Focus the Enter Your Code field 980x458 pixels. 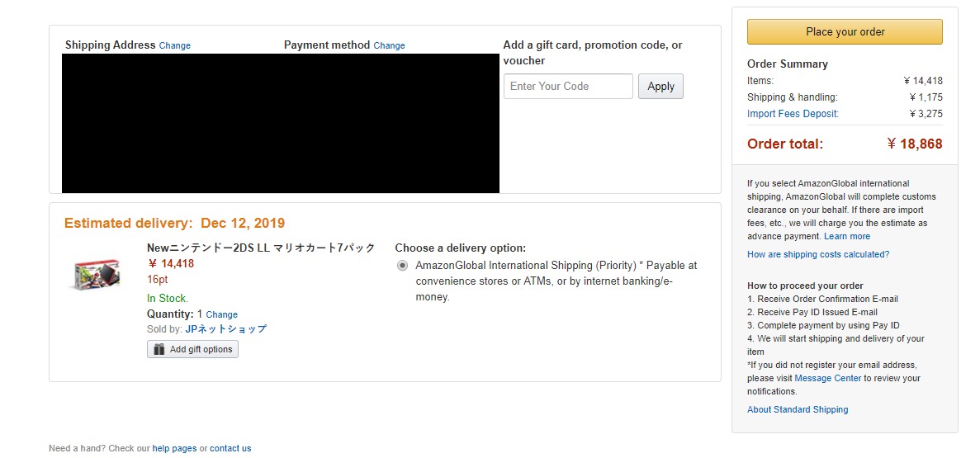point(568,86)
